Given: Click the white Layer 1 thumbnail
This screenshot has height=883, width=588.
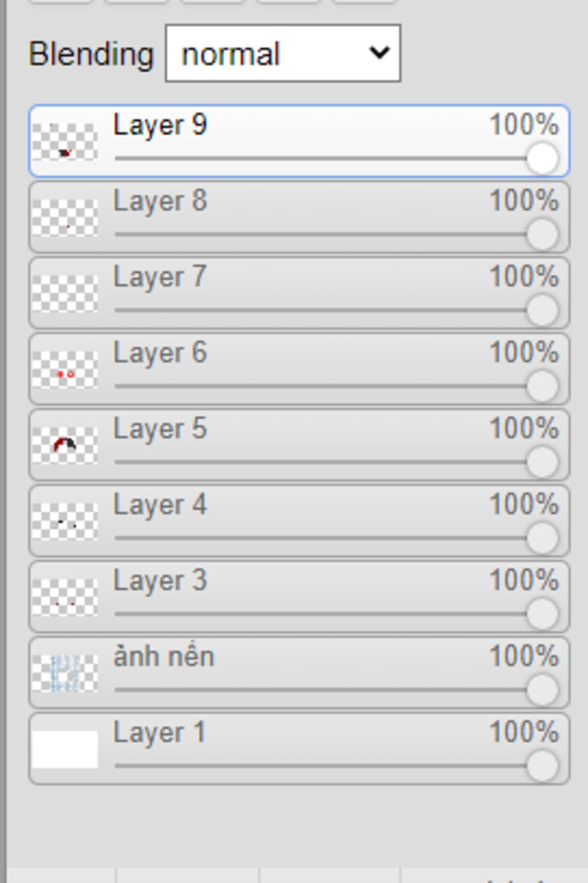Looking at the screenshot, I should coord(65,749).
